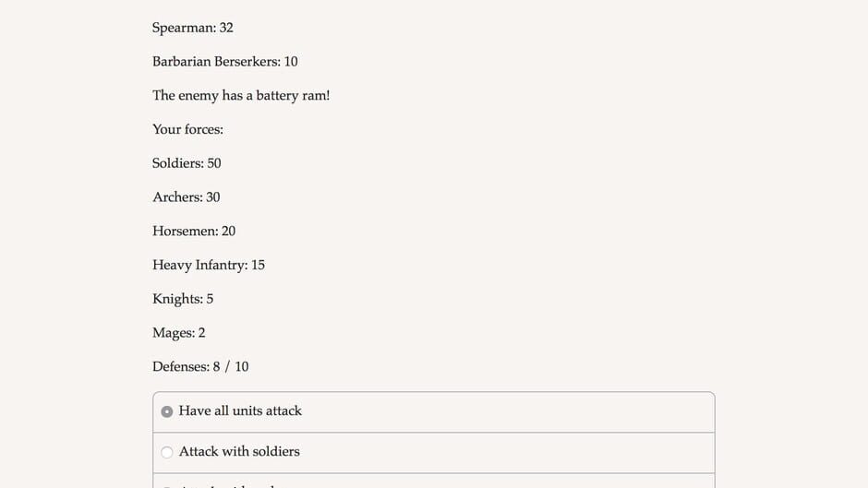Screen dimensions: 868x488
Task: Click the word 'Defenses' in the stats
Action: click(179, 366)
